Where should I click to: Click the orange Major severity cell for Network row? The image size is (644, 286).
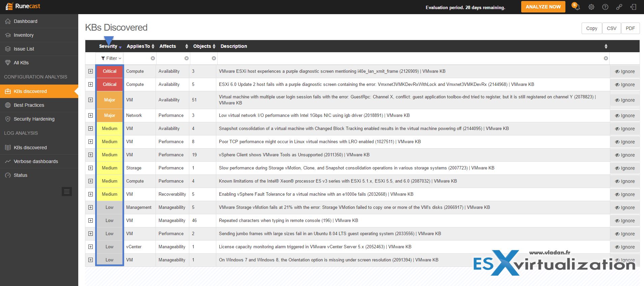pyautogui.click(x=110, y=115)
